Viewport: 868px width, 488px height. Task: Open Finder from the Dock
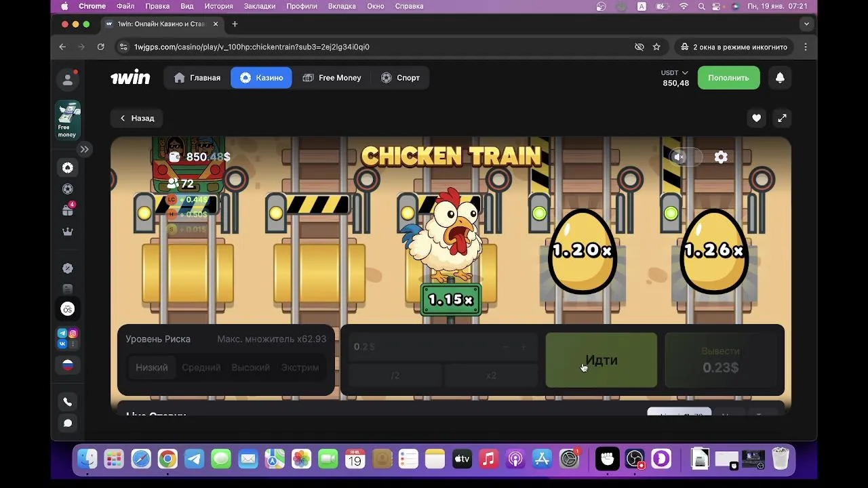coord(87,459)
